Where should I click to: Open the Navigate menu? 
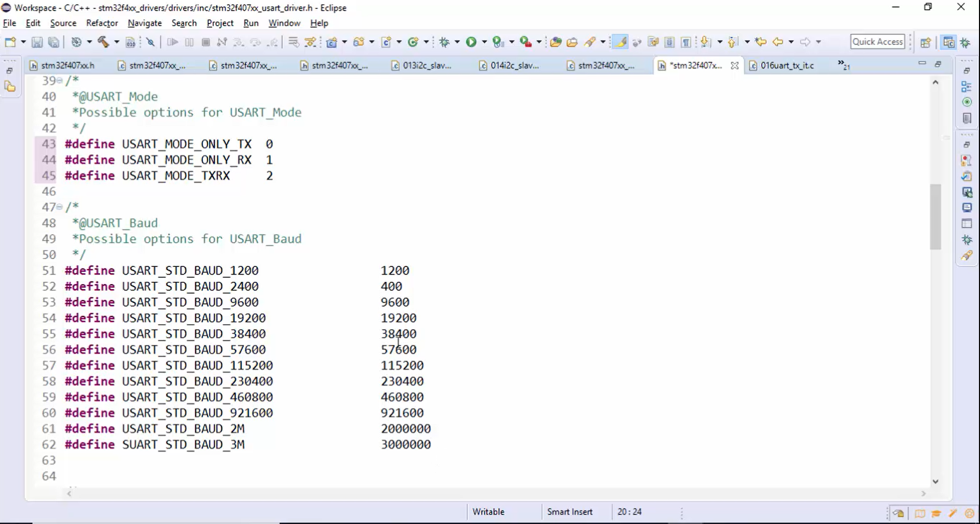click(145, 23)
